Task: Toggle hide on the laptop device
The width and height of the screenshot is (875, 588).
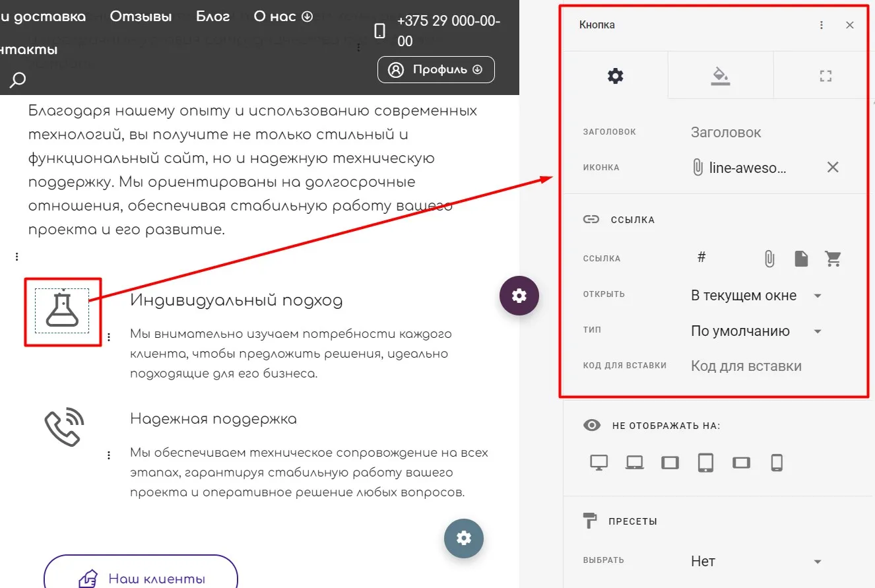Action: pyautogui.click(x=635, y=463)
